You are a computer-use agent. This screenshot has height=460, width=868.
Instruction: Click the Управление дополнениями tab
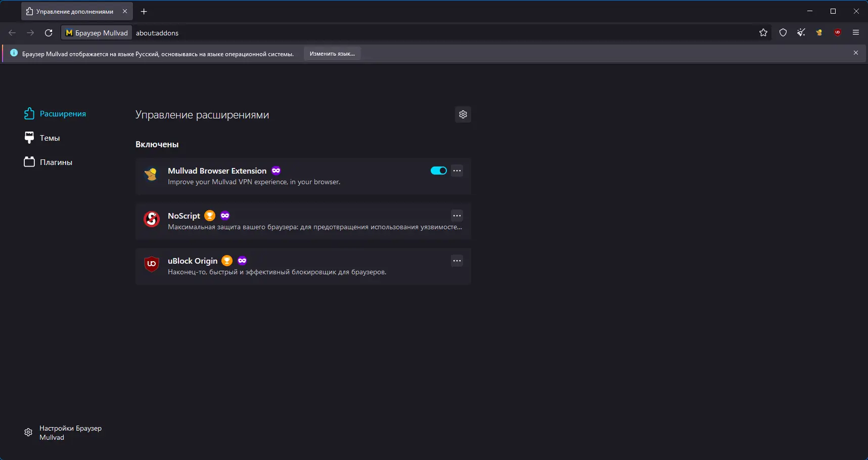(x=77, y=11)
